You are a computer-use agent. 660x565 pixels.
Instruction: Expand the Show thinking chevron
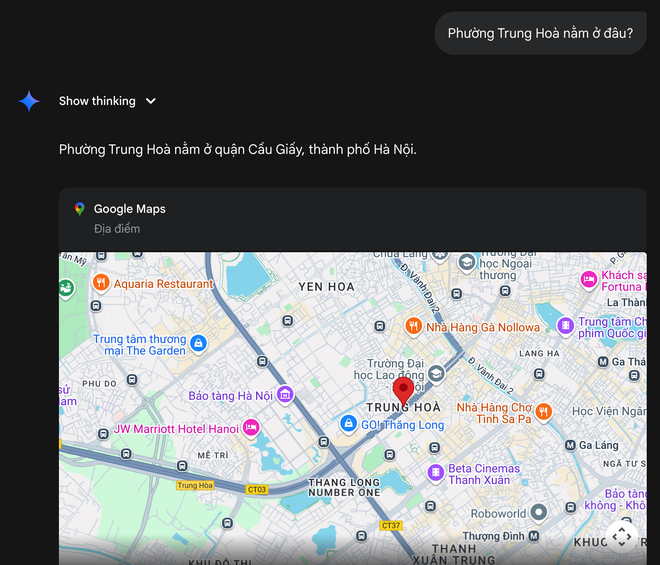(x=151, y=101)
